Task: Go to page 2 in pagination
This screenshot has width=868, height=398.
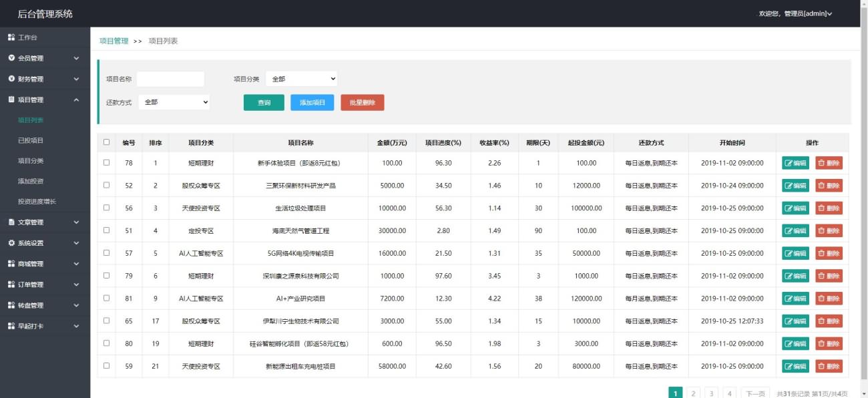Action: 694,393
